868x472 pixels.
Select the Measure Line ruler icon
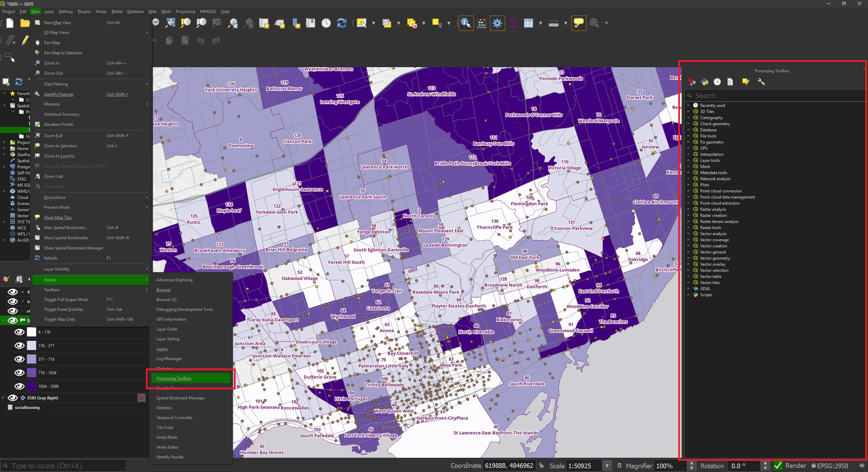click(x=554, y=23)
